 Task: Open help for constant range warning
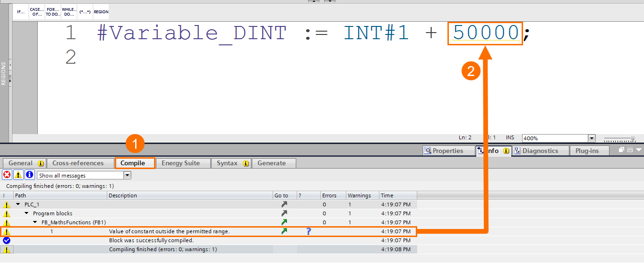point(309,231)
